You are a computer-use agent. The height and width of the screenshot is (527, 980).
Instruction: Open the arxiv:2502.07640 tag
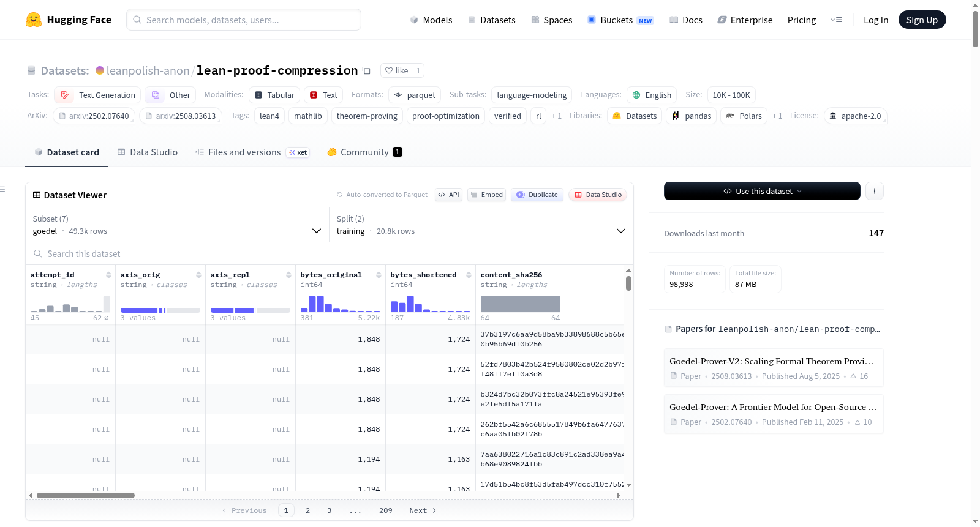click(94, 116)
